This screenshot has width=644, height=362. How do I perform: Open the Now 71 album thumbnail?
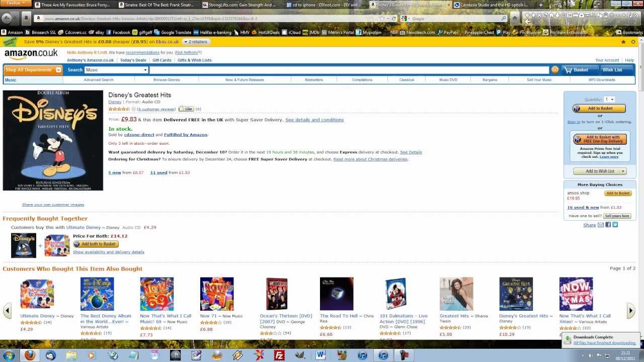(x=217, y=294)
